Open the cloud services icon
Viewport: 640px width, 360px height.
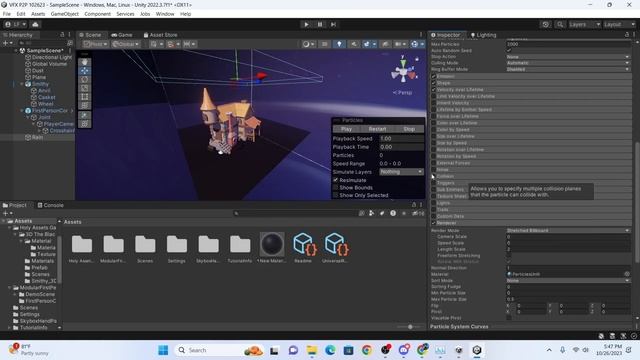tap(36, 24)
